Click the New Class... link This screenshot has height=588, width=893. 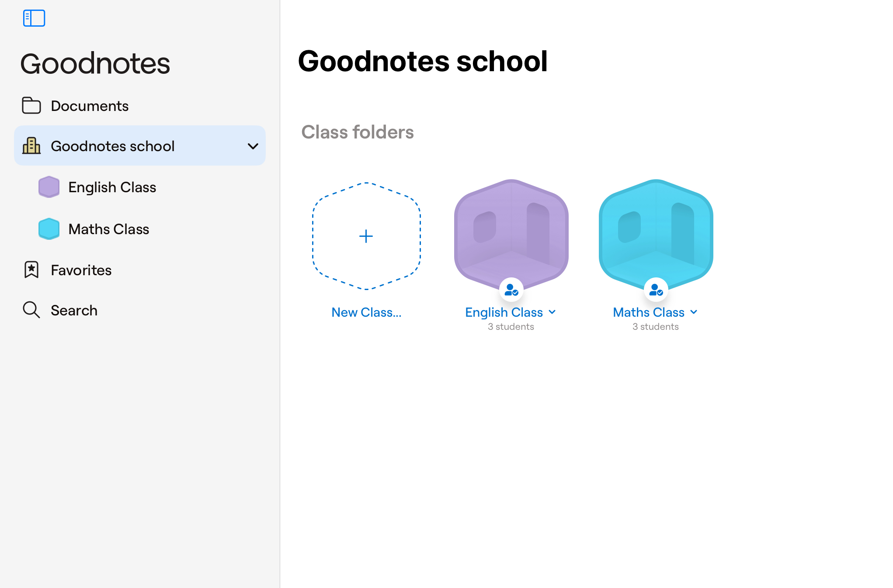[366, 312]
